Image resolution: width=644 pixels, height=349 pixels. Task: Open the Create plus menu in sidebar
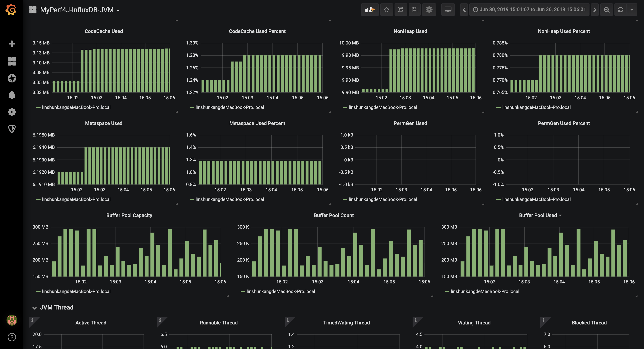12,44
